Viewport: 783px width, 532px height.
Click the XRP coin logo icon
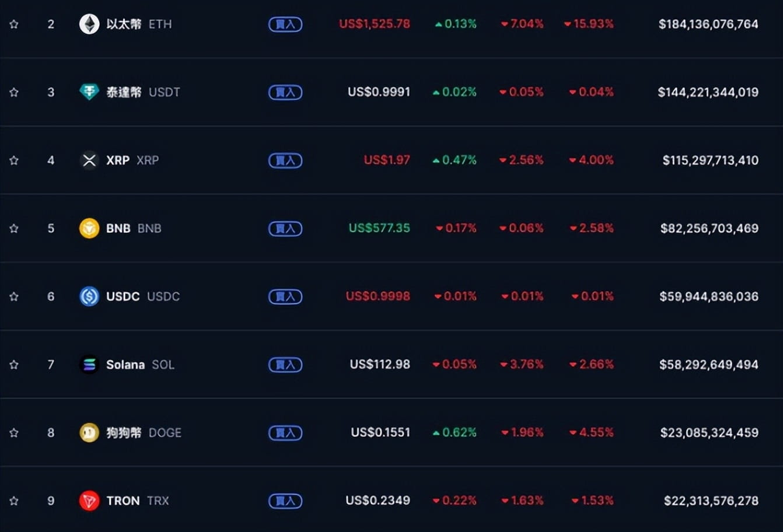(89, 160)
